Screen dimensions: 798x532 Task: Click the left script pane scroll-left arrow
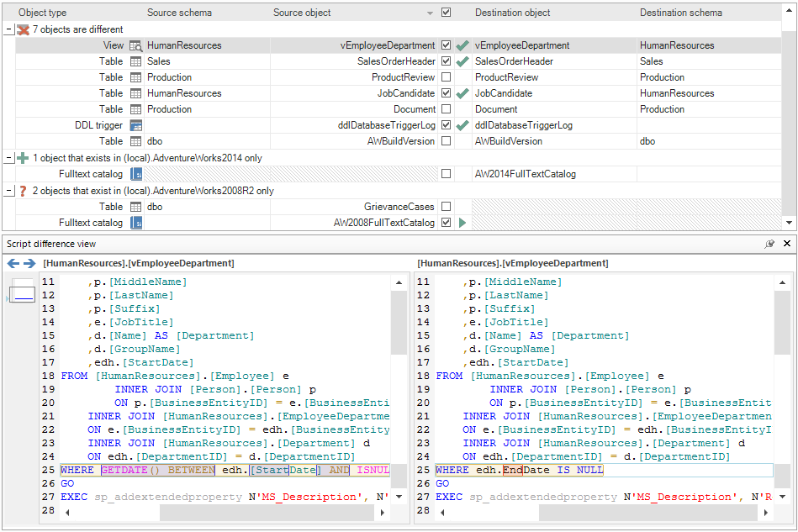pyautogui.click(x=67, y=513)
